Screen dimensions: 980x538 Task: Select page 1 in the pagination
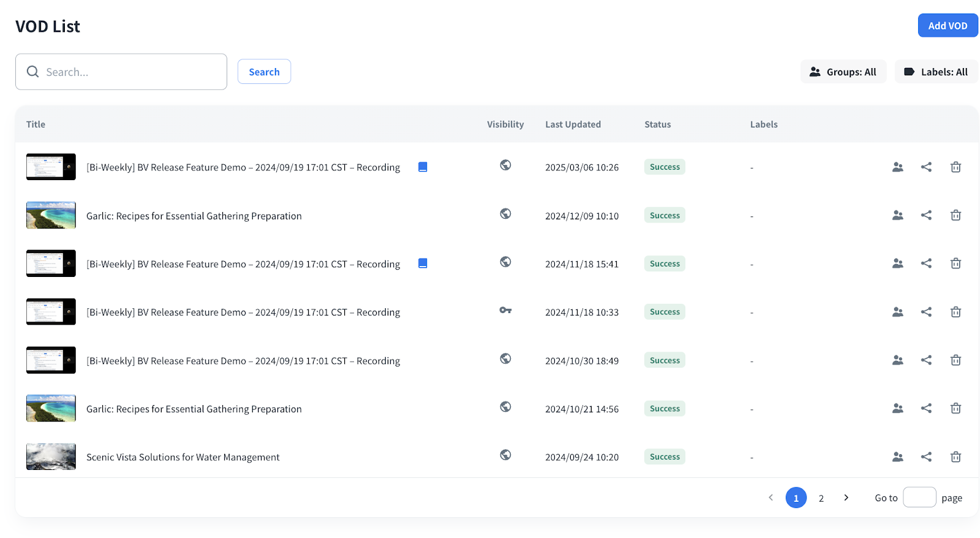pos(796,498)
